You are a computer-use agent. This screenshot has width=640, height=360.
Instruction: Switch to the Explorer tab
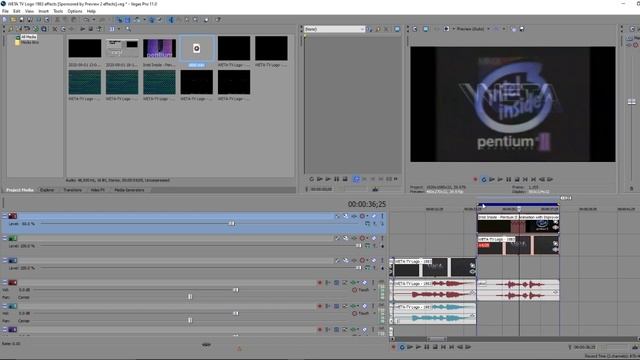pyautogui.click(x=47, y=190)
